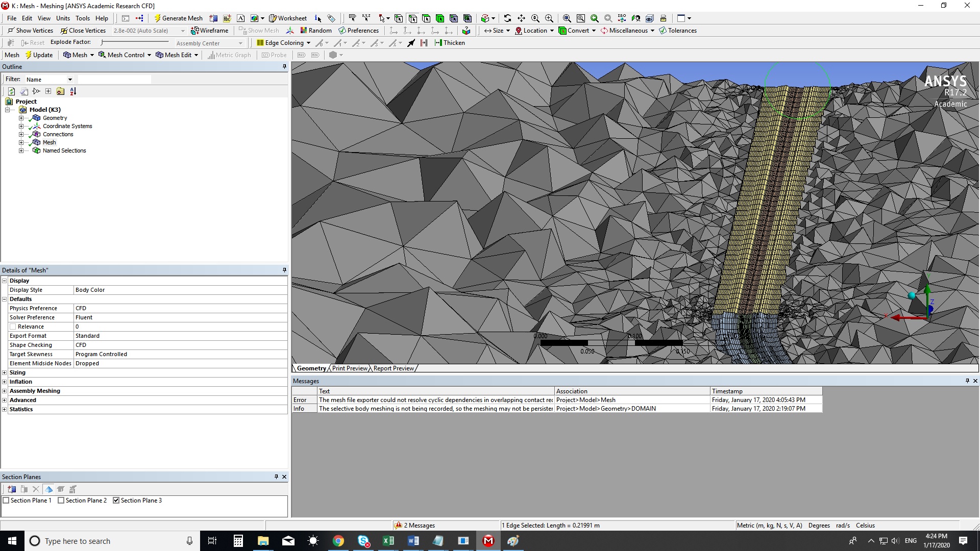
Task: Uncheck Section Plane 3
Action: (x=116, y=500)
